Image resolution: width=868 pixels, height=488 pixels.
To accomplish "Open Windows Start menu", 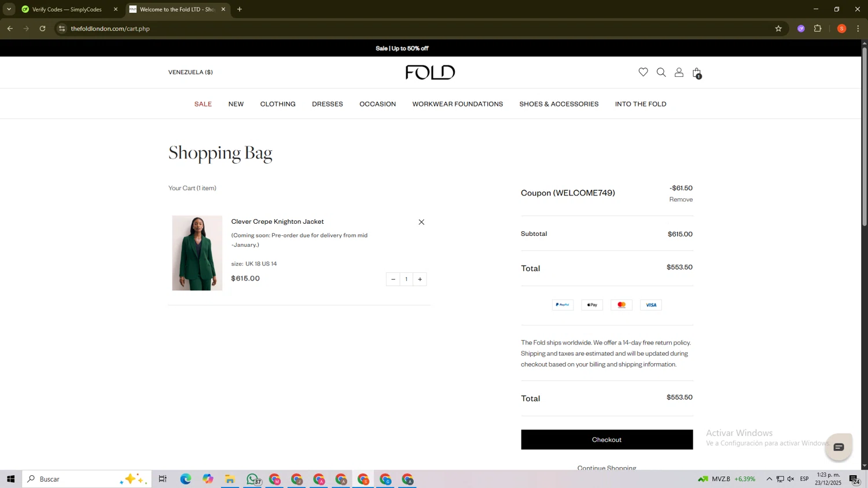I will 10,479.
